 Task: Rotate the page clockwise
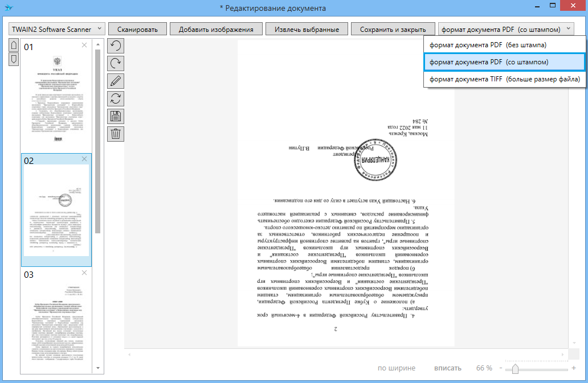[116, 64]
